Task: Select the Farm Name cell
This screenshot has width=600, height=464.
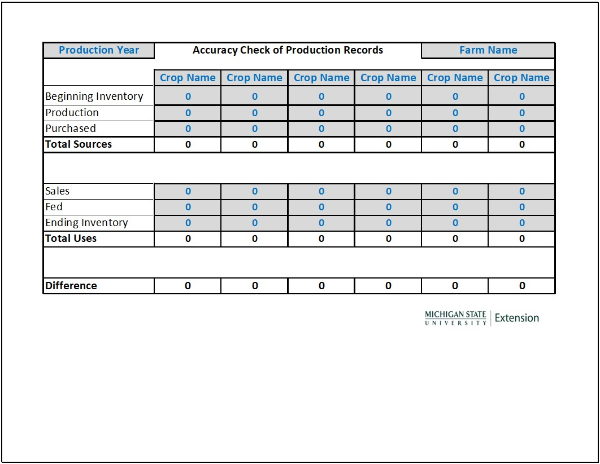Action: pos(488,50)
